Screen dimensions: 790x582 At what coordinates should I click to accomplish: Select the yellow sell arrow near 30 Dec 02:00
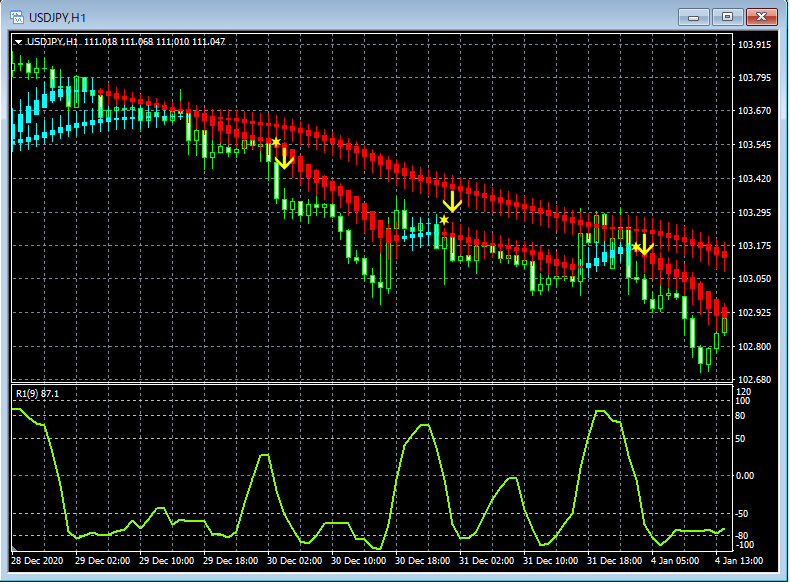coord(284,158)
